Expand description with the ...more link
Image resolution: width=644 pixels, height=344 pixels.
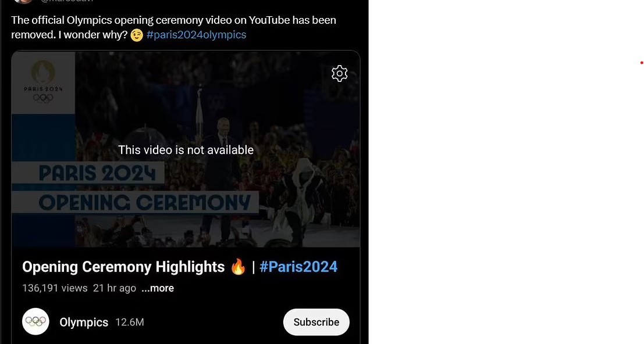pos(158,288)
